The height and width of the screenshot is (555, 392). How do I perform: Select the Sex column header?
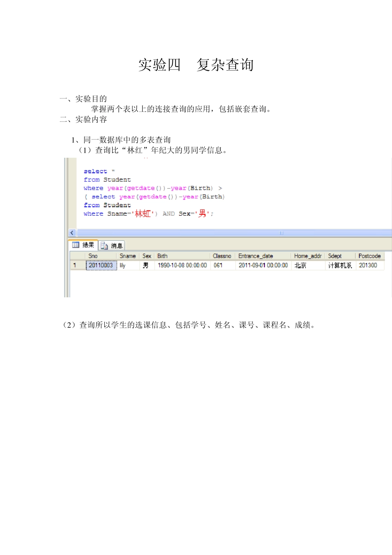click(x=147, y=256)
